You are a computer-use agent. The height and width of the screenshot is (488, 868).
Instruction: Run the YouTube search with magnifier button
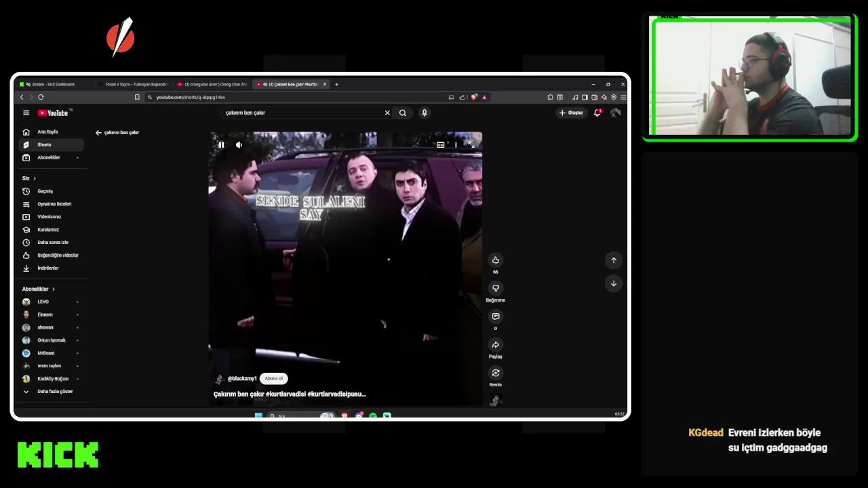pos(403,113)
